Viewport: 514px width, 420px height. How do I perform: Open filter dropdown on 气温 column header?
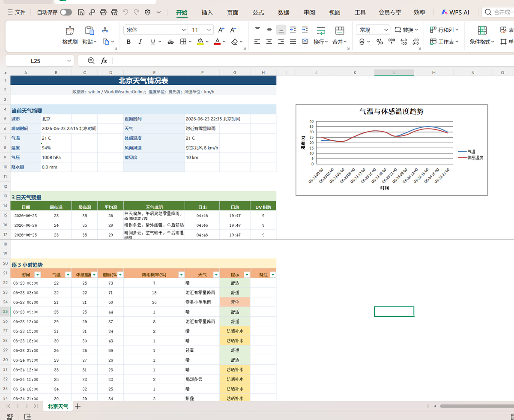[x=67, y=275]
